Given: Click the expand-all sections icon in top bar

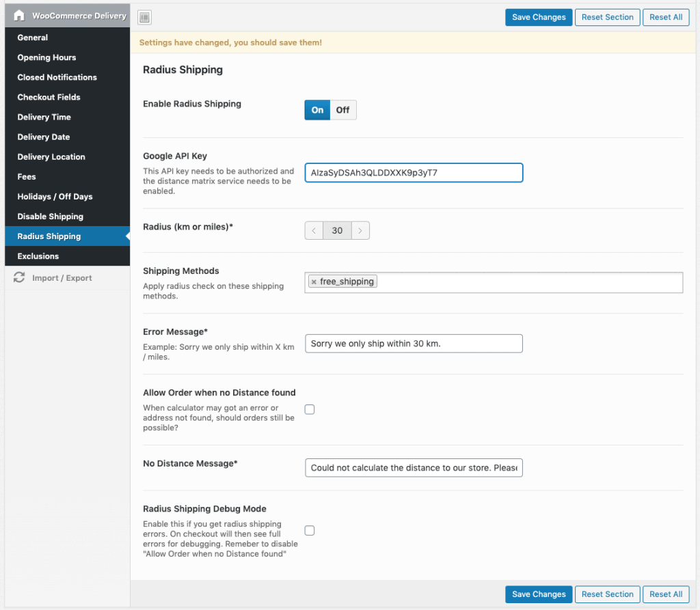Looking at the screenshot, I should 144,17.
